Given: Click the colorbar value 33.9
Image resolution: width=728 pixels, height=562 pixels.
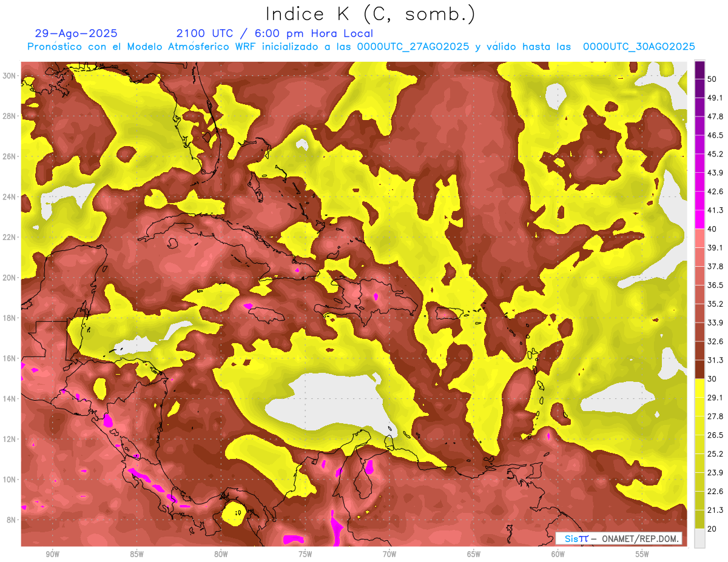Looking at the screenshot, I should click(715, 323).
